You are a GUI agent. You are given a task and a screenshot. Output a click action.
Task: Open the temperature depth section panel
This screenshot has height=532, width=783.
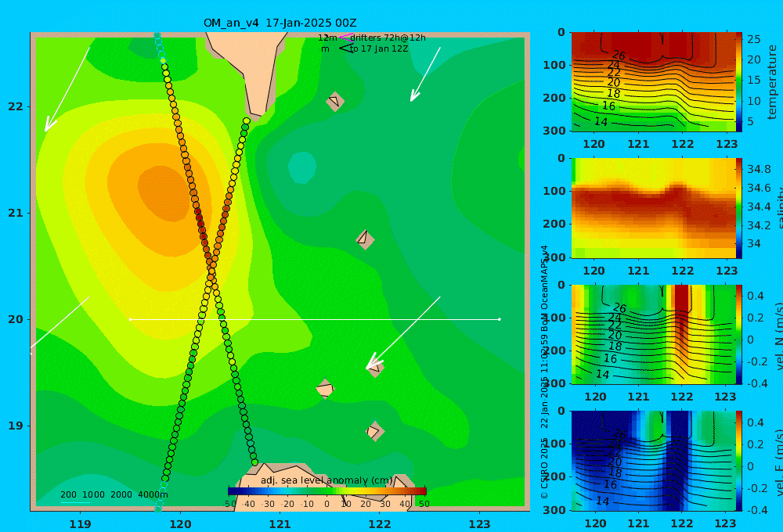click(x=653, y=82)
